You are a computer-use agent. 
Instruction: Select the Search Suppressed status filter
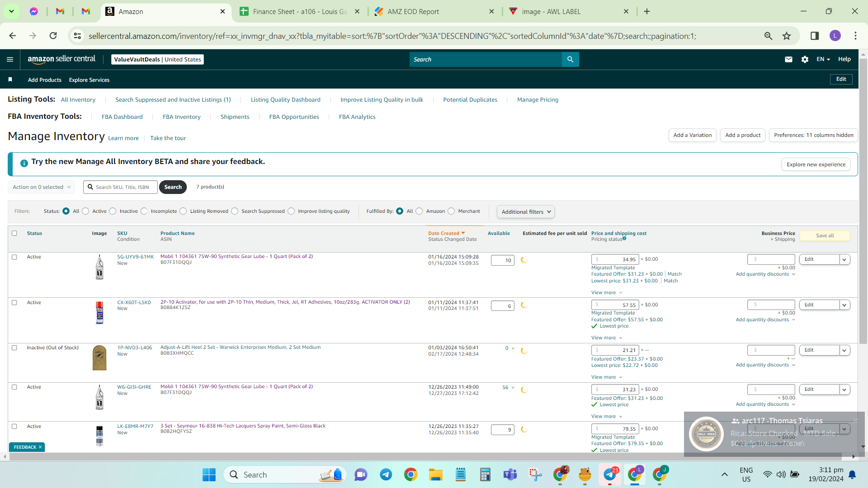(x=235, y=211)
